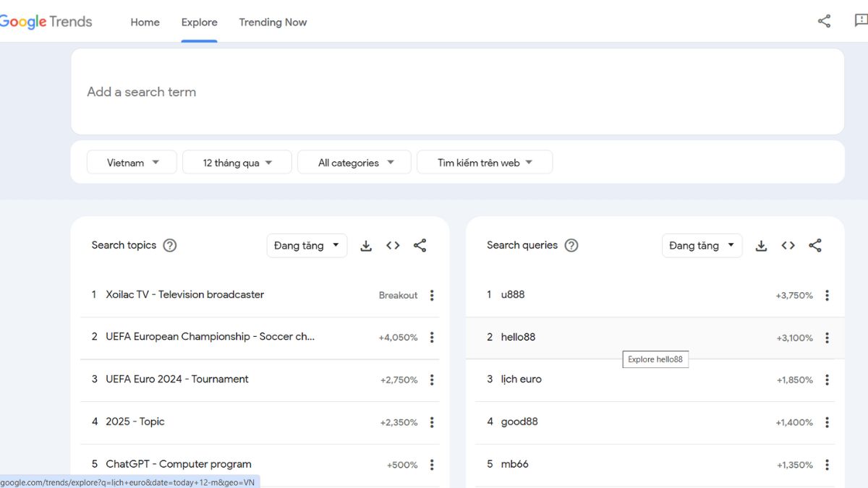Click the +4,050% value

click(x=398, y=338)
